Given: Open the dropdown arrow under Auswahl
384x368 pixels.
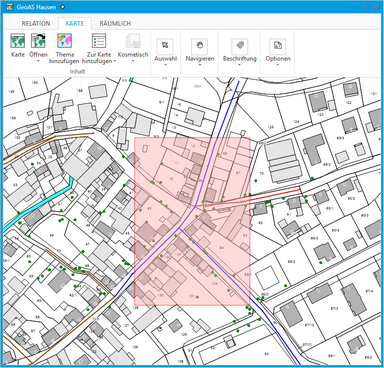Looking at the screenshot, I should click(x=165, y=65).
